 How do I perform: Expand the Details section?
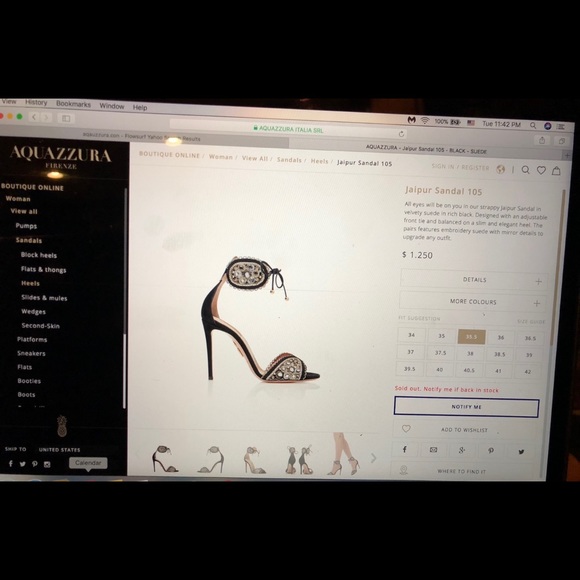(474, 280)
